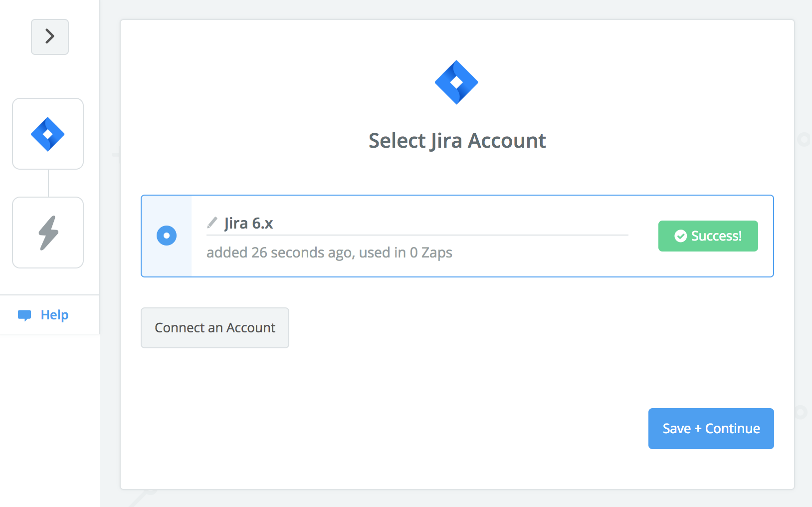Click the pencil icon to rename account
The image size is (812, 507).
tap(212, 223)
